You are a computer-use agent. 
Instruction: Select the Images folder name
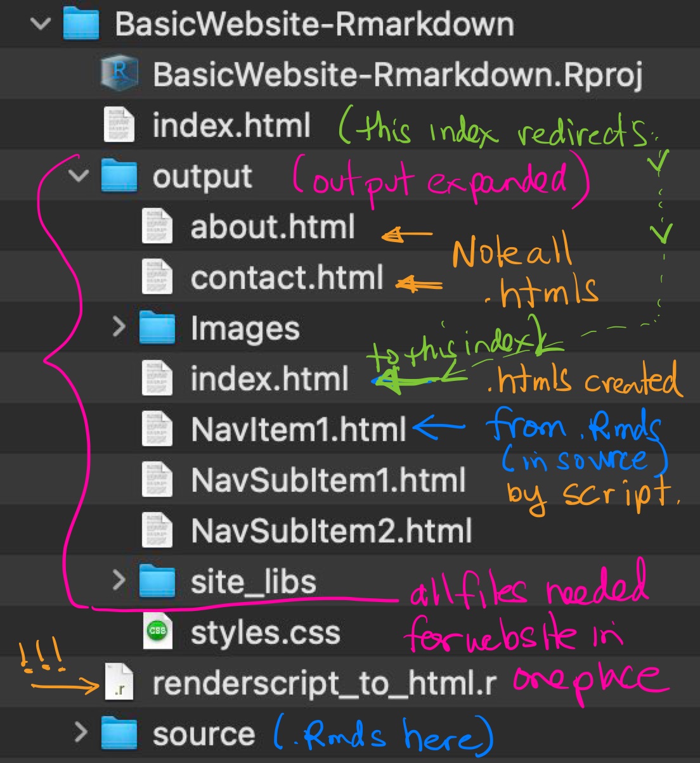[245, 330]
